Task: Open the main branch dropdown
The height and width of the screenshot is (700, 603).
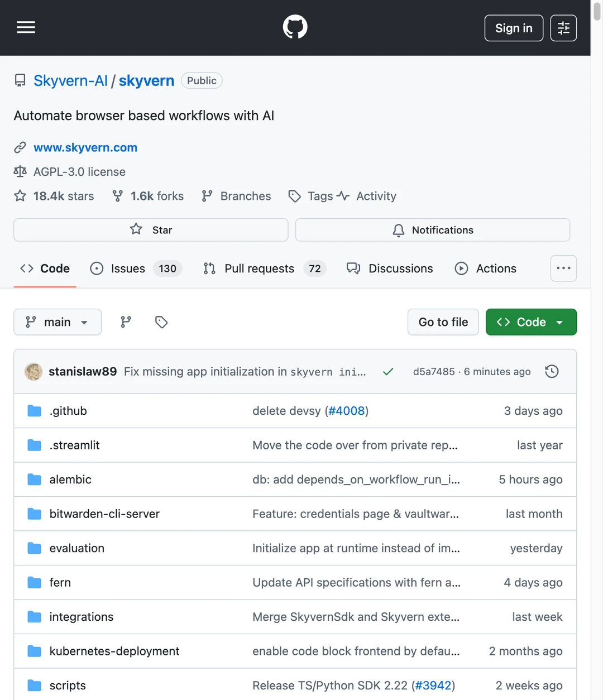Action: (x=58, y=322)
